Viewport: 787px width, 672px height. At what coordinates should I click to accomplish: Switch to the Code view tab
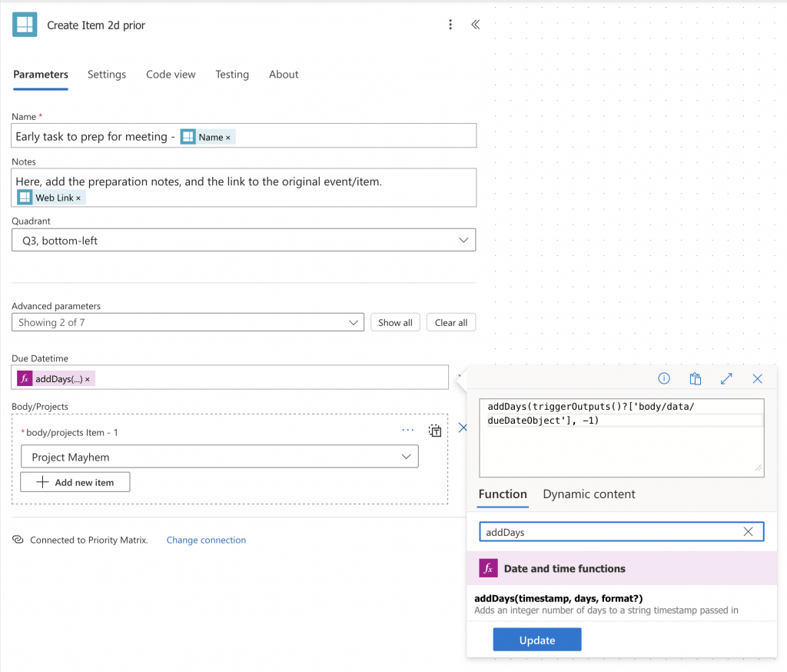pyautogui.click(x=171, y=75)
